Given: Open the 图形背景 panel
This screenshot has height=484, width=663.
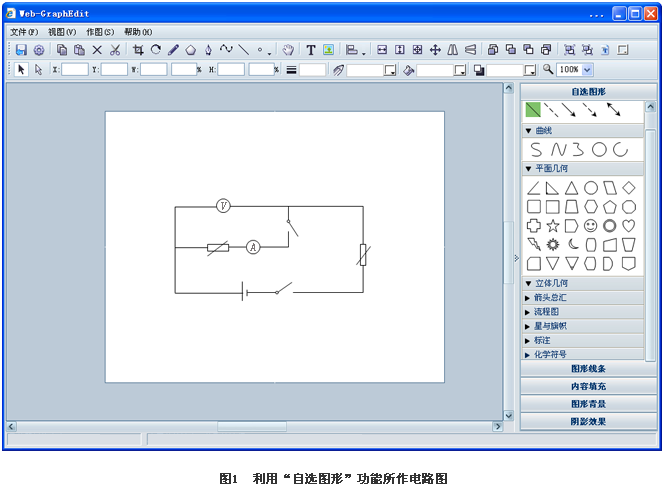Looking at the screenshot, I should [588, 404].
